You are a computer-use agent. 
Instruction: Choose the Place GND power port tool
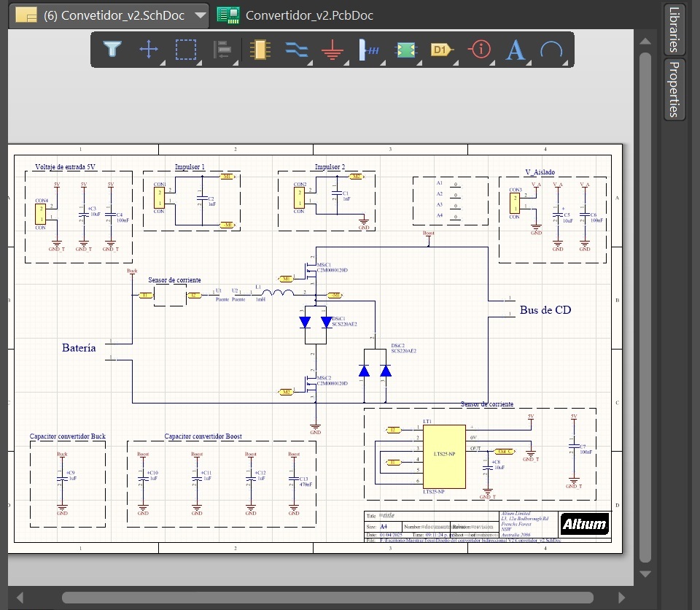pos(332,50)
